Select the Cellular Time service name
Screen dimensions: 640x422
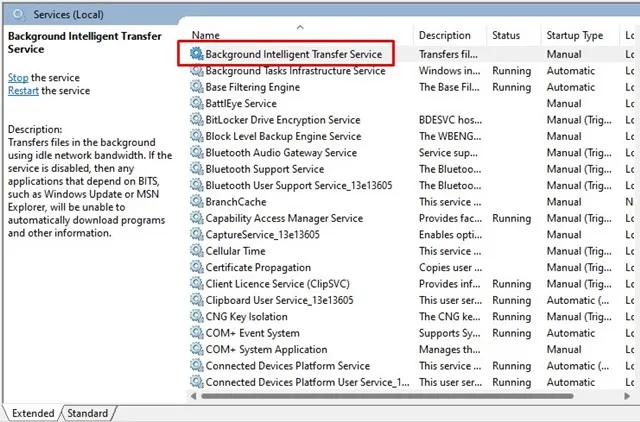(x=235, y=251)
